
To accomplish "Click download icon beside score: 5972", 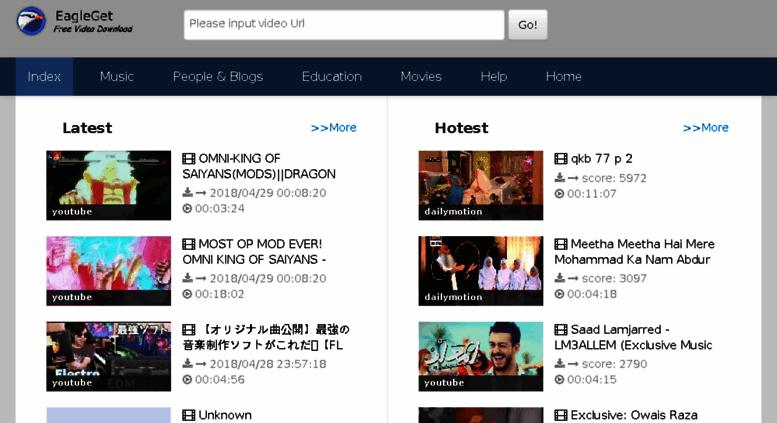I will pyautogui.click(x=559, y=177).
